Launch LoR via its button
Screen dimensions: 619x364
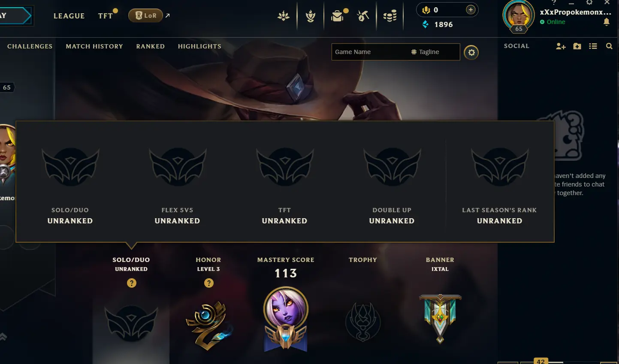pyautogui.click(x=145, y=15)
